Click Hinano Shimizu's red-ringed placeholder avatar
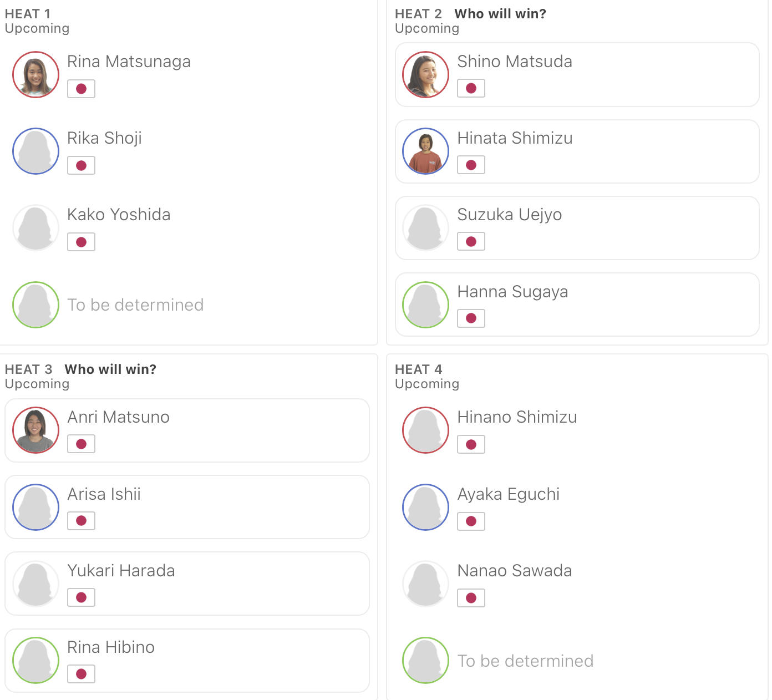Screen dimensions: 772x700 click(426, 430)
